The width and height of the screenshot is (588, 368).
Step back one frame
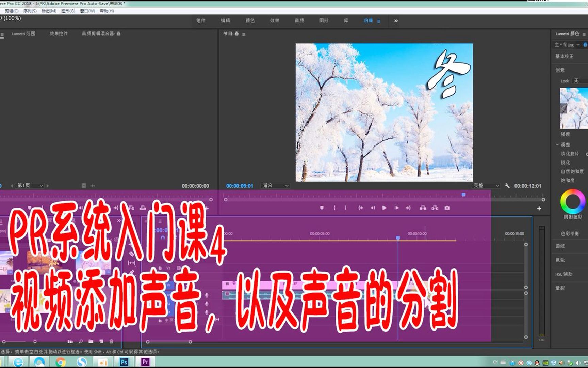(x=373, y=208)
